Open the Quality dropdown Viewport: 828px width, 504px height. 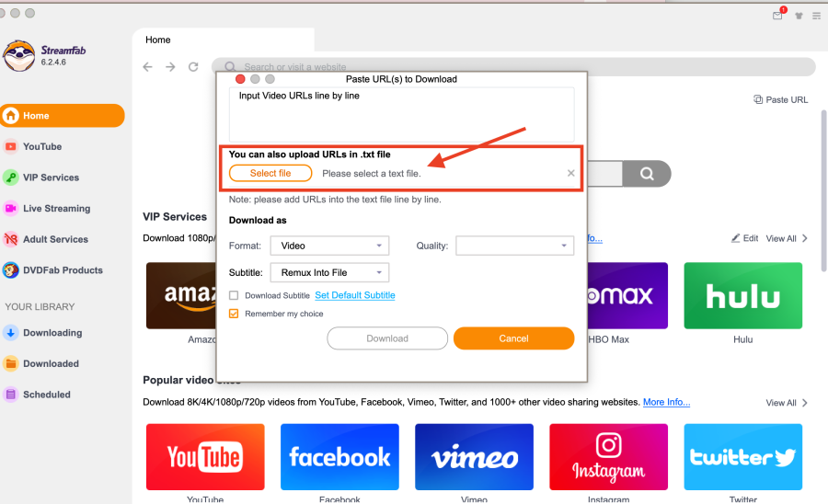515,246
